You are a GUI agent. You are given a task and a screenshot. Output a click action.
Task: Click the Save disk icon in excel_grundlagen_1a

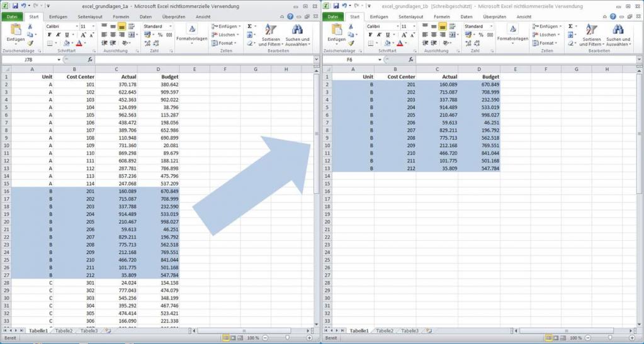point(14,6)
